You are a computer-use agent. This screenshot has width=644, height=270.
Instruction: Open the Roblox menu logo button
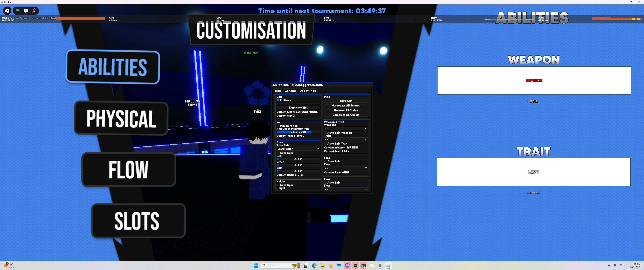point(7,10)
